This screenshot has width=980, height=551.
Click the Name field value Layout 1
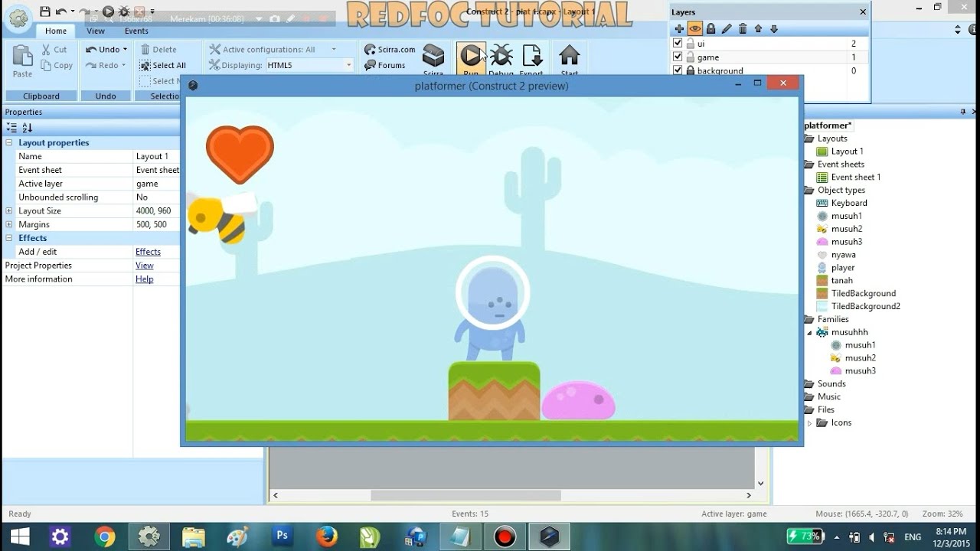click(x=157, y=156)
